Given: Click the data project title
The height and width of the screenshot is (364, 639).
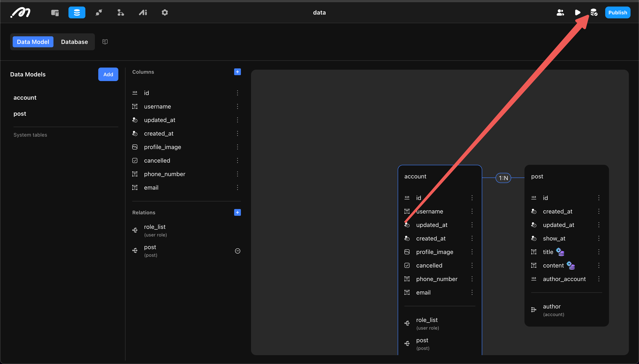Looking at the screenshot, I should 319,12.
